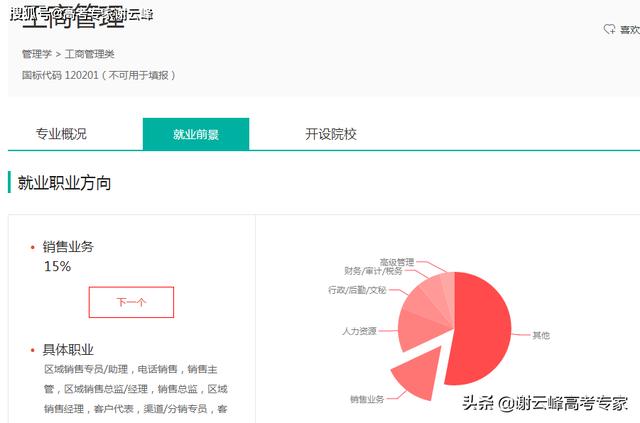Open the 管理学 breadcrumb link
640x423 pixels.
pyautogui.click(x=37, y=54)
